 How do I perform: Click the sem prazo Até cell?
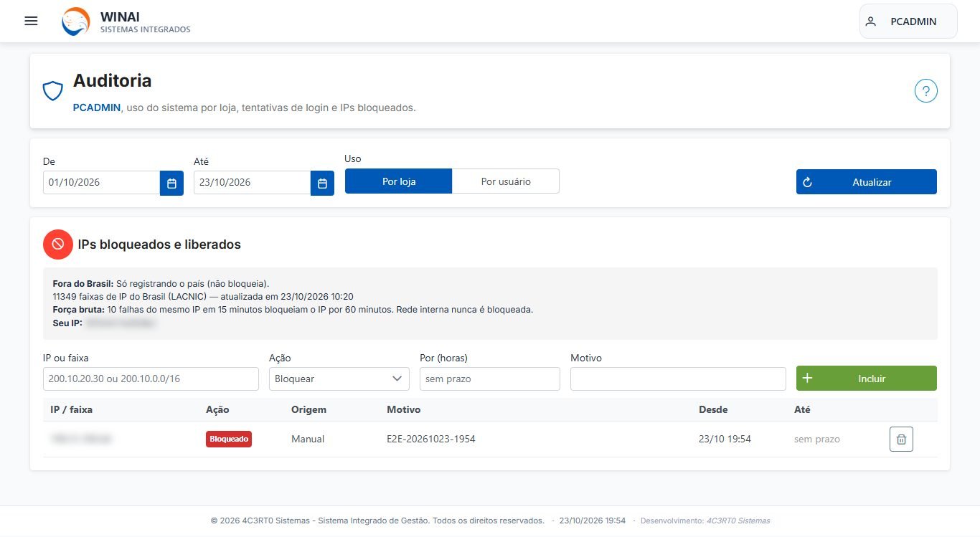tap(817, 439)
